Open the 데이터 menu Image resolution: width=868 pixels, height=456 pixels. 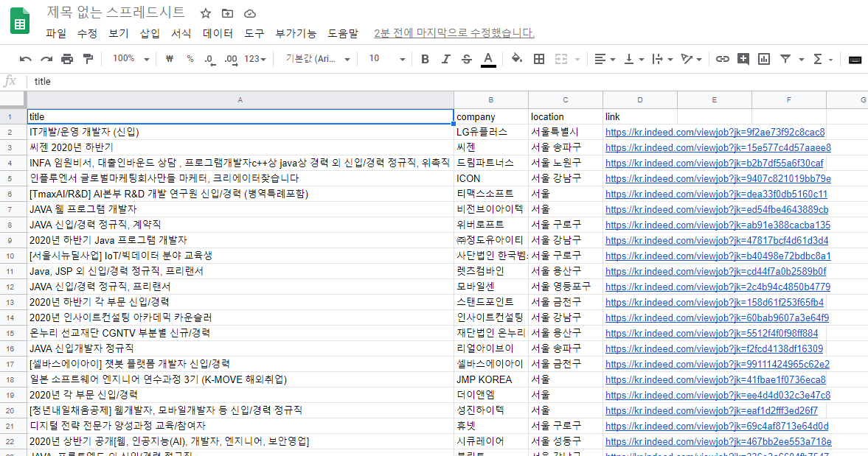coord(218,34)
